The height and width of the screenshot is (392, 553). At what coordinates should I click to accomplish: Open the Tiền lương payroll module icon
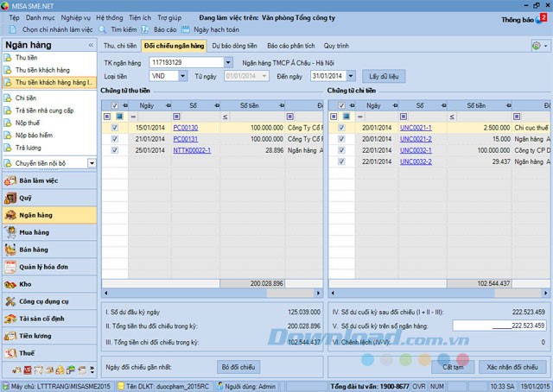(11, 335)
